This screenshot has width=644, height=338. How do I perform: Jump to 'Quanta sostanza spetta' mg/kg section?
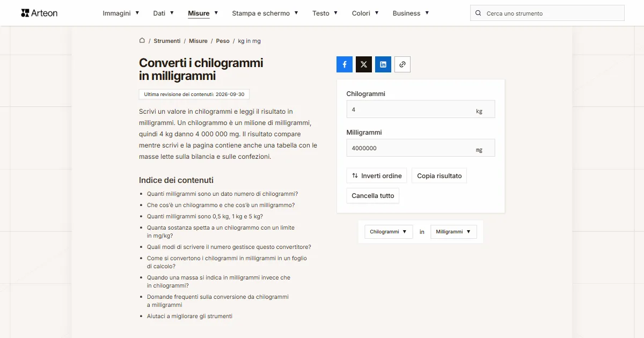[221, 231]
